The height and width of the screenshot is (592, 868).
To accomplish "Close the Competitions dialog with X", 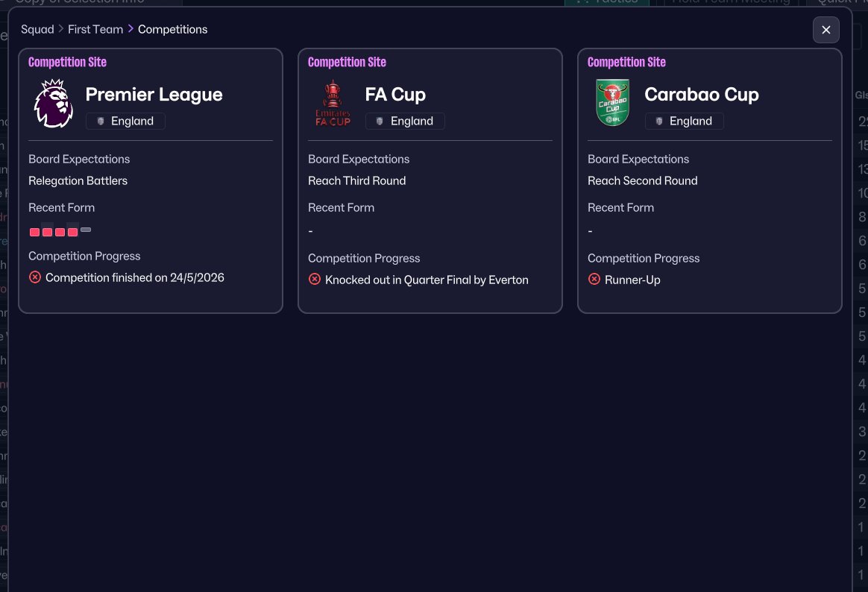I will 825,30.
